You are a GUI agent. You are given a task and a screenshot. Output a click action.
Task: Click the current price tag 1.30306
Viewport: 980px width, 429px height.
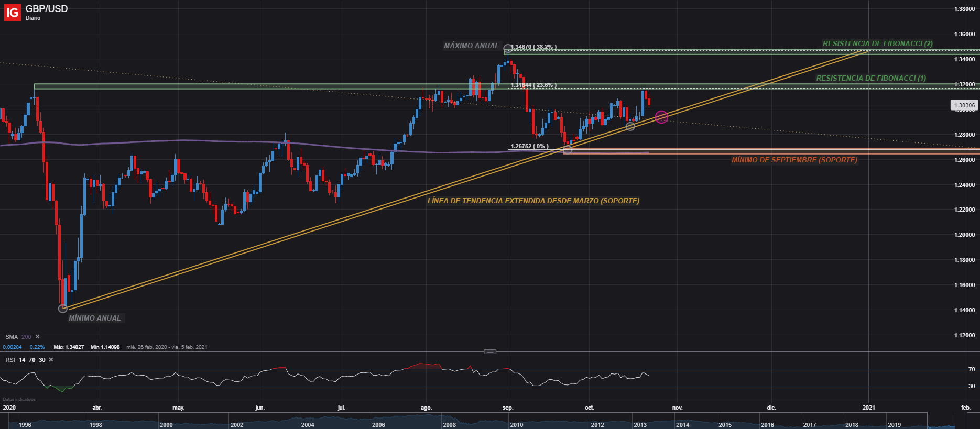tap(964, 105)
